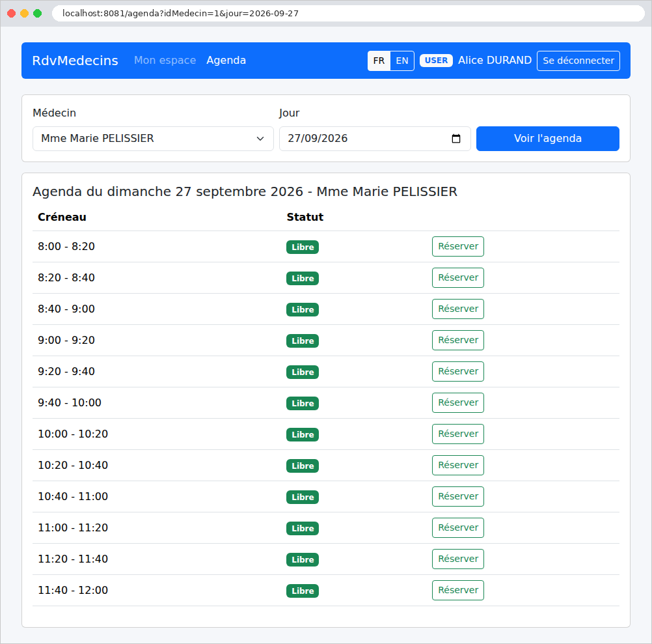Click the RdvMedecins brand link
The height and width of the screenshot is (644, 652).
pyautogui.click(x=75, y=61)
